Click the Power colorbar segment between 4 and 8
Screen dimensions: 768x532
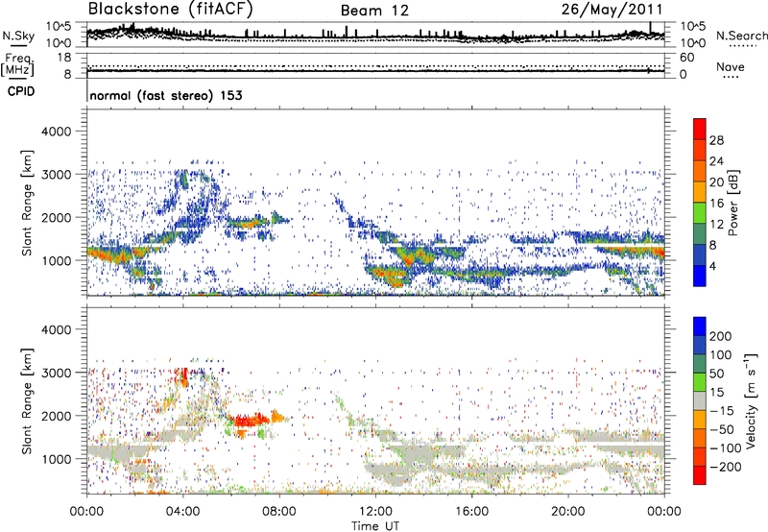tap(700, 254)
